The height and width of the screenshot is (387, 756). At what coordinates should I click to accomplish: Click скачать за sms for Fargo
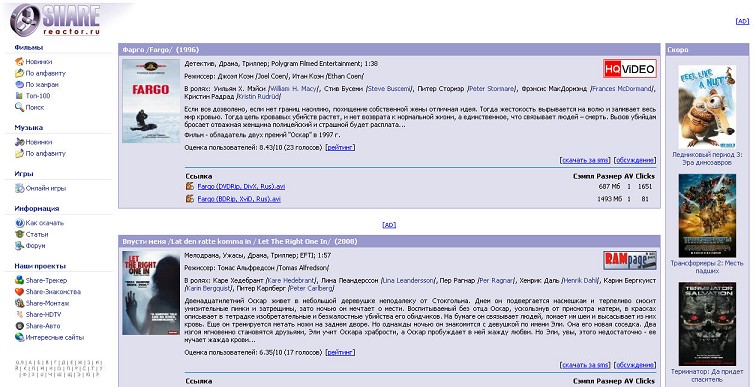click(585, 160)
